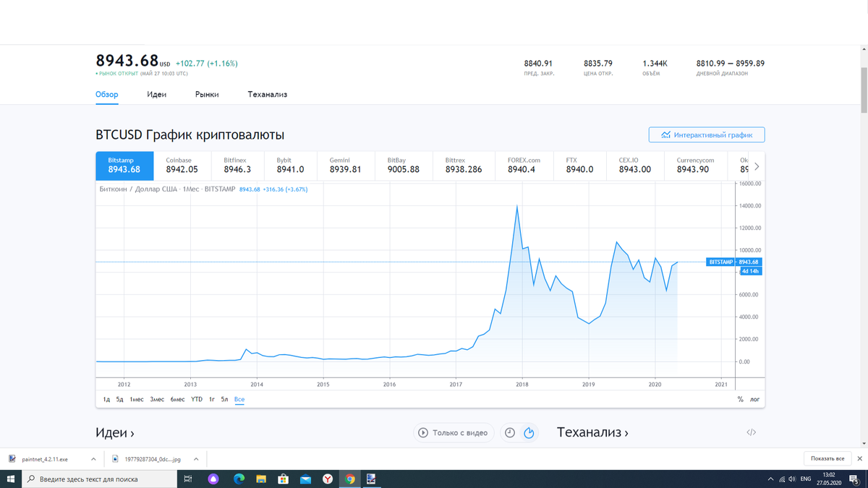
Task: Sort ideas by popular flame icon
Action: click(529, 432)
